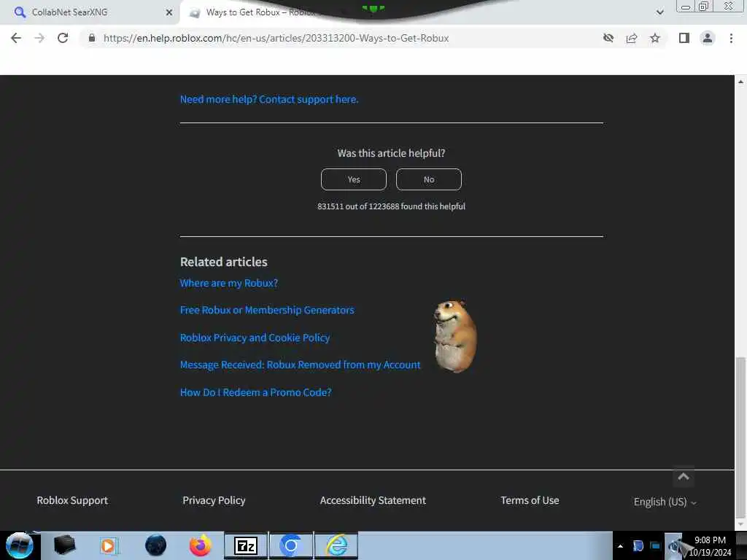
Task: Bookmark this page with star icon
Action: 655,38
